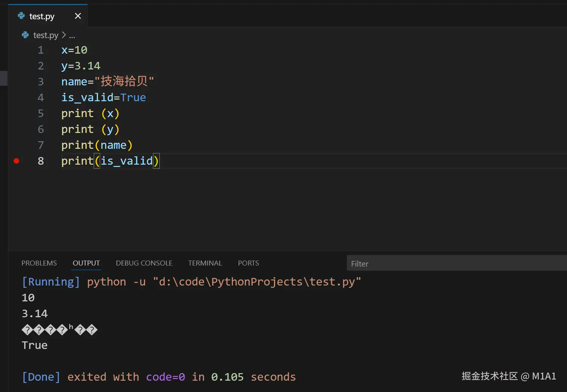567x392 pixels.
Task: Focus the output Filter input field
Action: coord(453,264)
